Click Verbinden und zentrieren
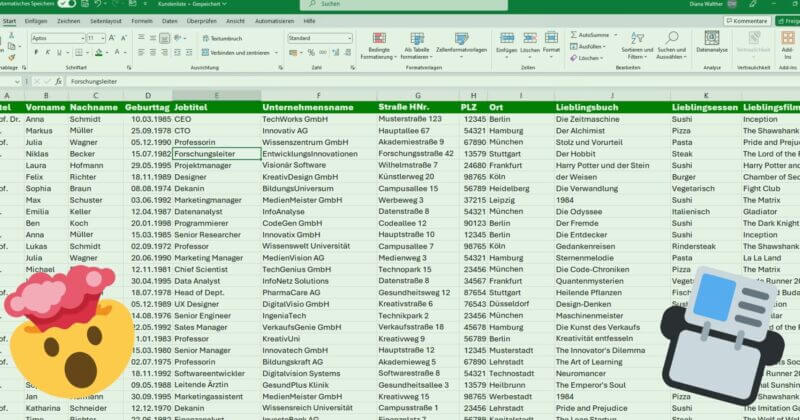 [236, 53]
